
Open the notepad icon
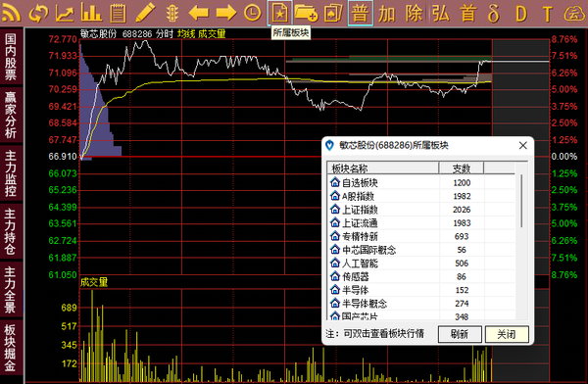coord(118,13)
